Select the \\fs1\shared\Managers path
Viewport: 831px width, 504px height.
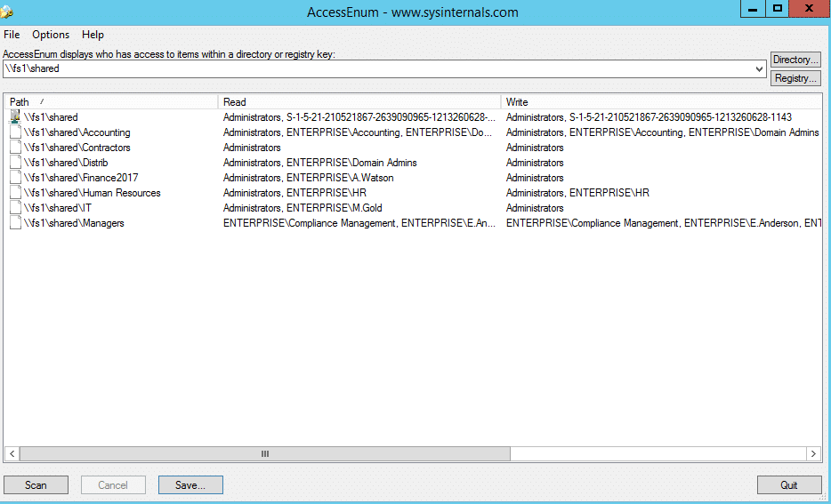tap(74, 223)
